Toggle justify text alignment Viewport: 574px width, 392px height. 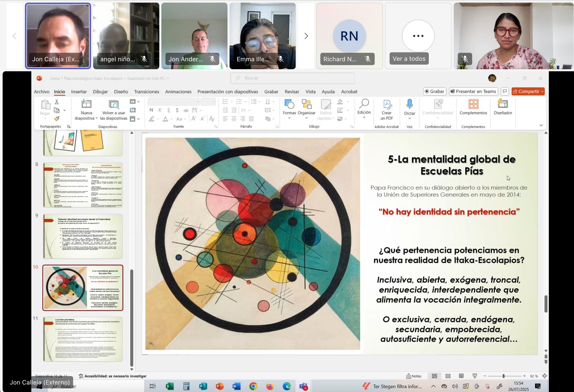click(x=251, y=119)
